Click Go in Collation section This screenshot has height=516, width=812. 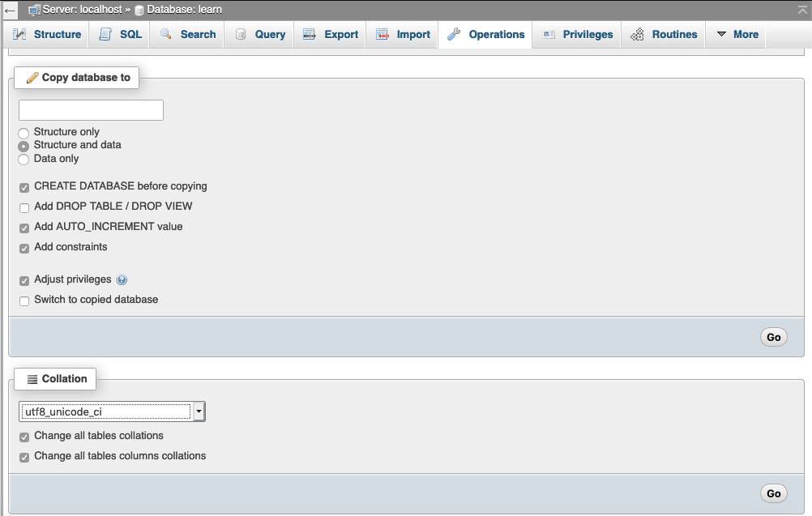(x=774, y=494)
